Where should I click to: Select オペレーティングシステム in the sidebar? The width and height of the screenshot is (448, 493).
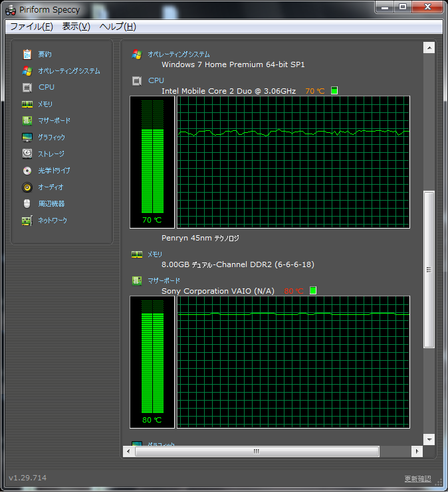69,71
